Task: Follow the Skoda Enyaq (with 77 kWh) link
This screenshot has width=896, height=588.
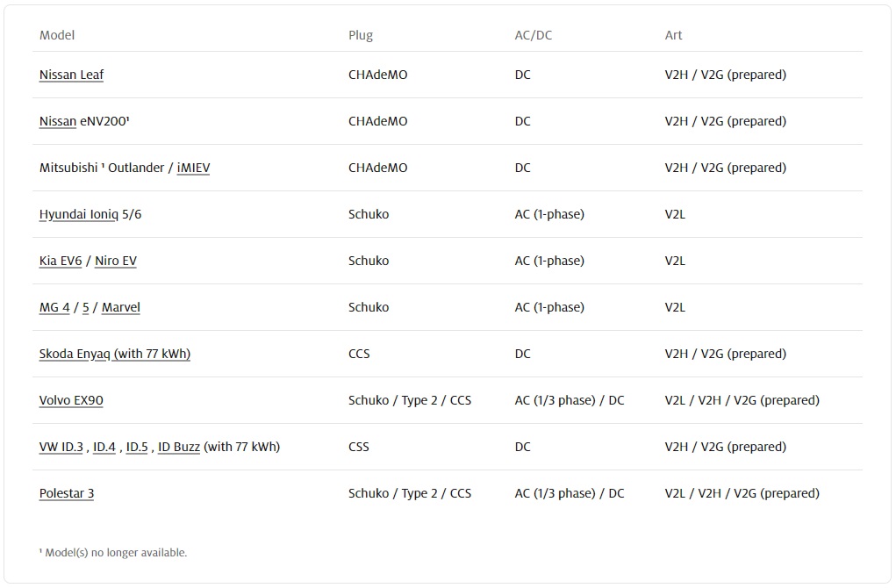Action: point(115,355)
